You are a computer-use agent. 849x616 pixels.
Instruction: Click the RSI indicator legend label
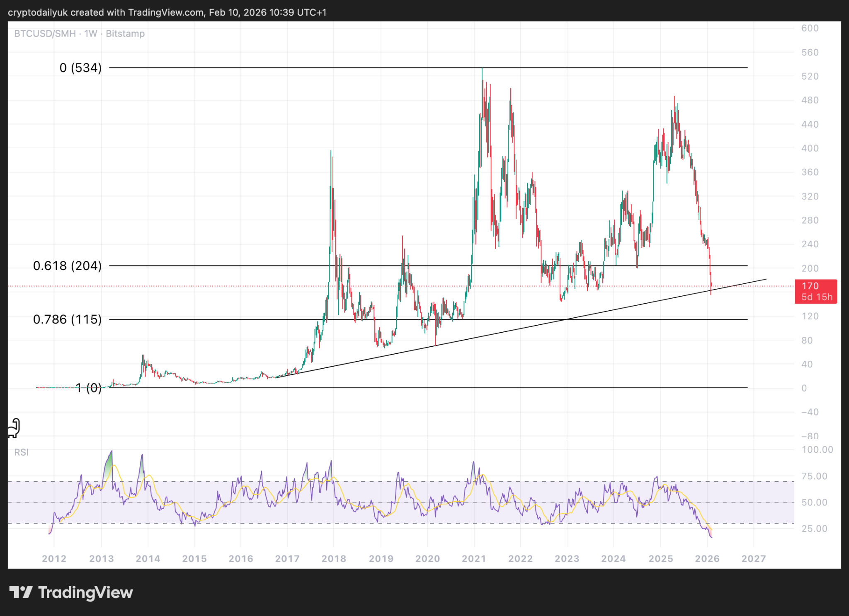(x=22, y=452)
